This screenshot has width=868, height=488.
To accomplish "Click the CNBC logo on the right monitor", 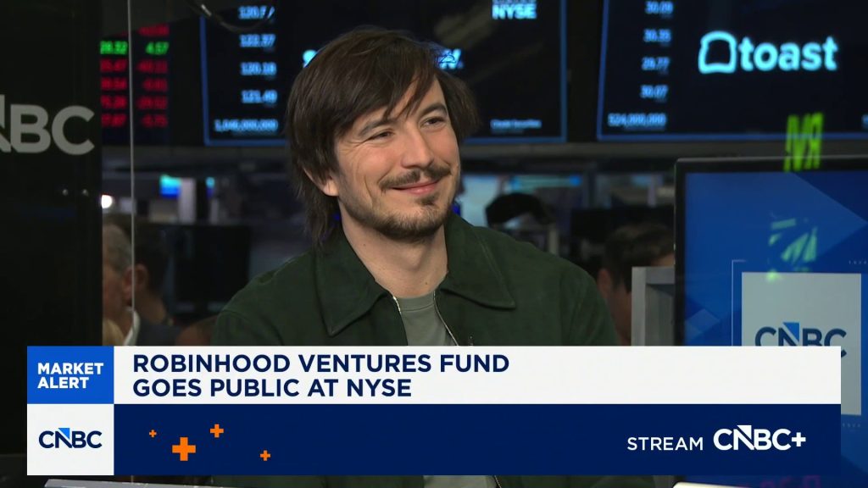I will (x=800, y=337).
